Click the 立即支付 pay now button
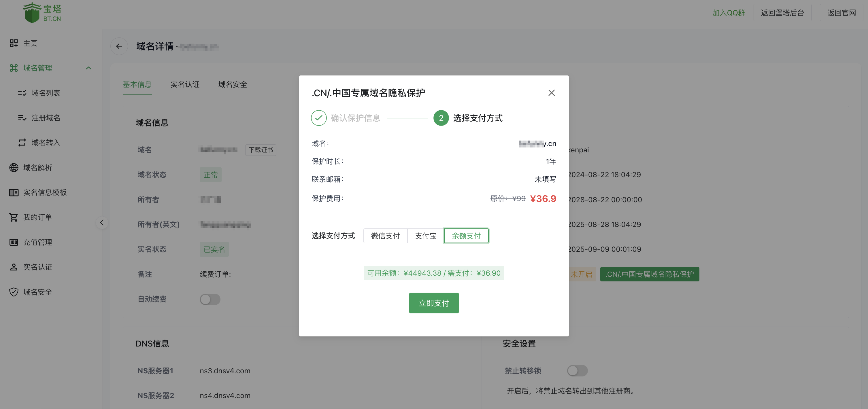Screen dimensions: 868x409 (434, 303)
